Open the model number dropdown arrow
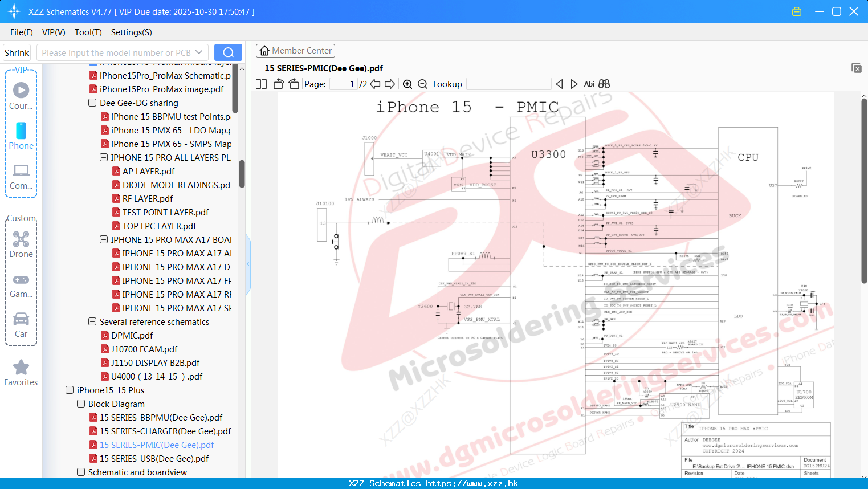The image size is (868, 489). pyautogui.click(x=199, y=52)
